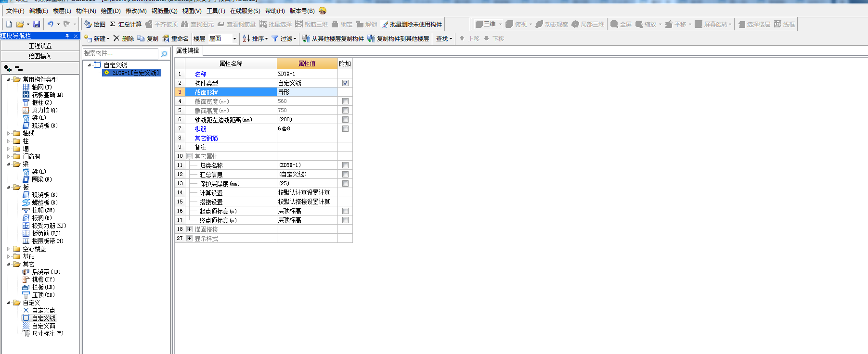Image resolution: width=868 pixels, height=354 pixels.
Task: Open the 文件(F) menu
Action: [15, 11]
